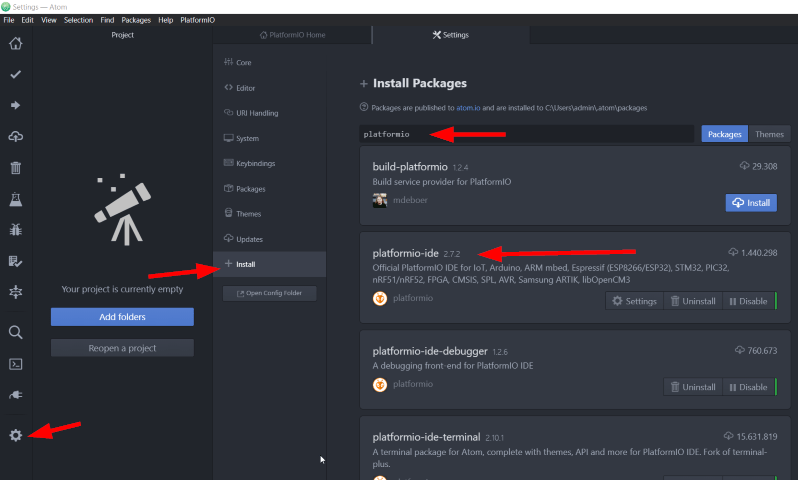Click the Debug bug icon
Screen dimensions: 798x480
click(x=16, y=230)
